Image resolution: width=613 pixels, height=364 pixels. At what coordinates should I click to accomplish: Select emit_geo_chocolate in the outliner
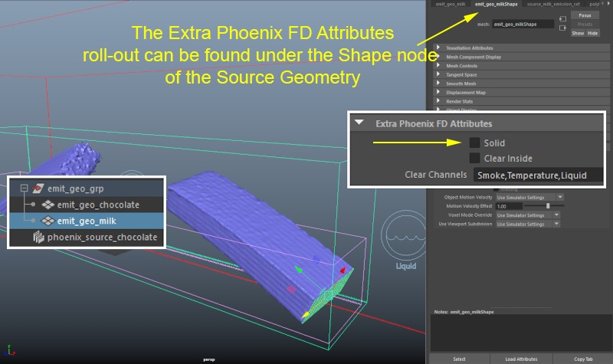coord(98,205)
